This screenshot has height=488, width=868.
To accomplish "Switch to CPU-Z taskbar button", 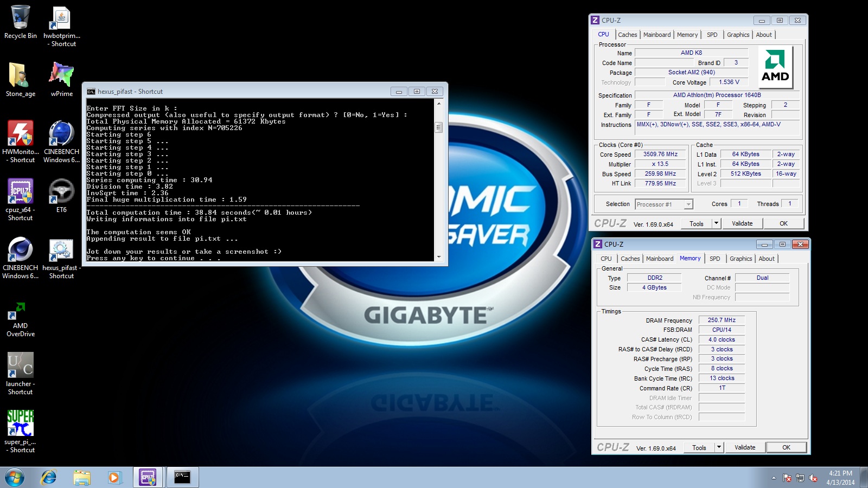I will tap(148, 477).
